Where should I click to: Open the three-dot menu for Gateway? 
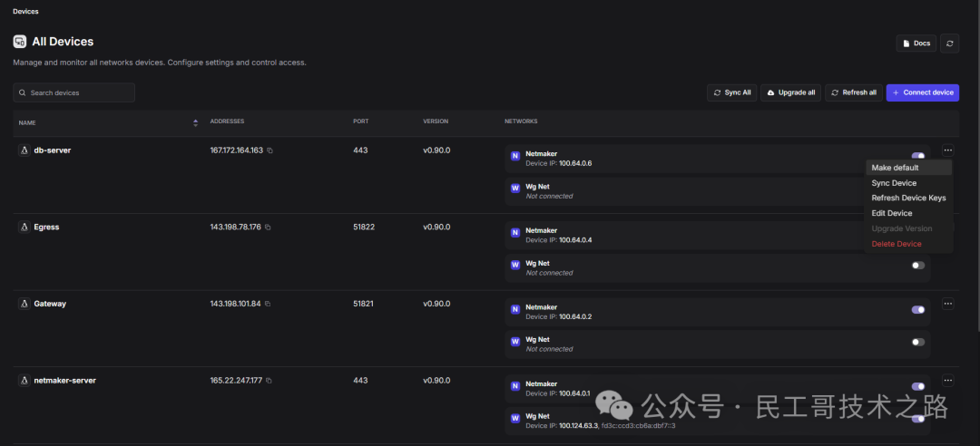(x=947, y=304)
